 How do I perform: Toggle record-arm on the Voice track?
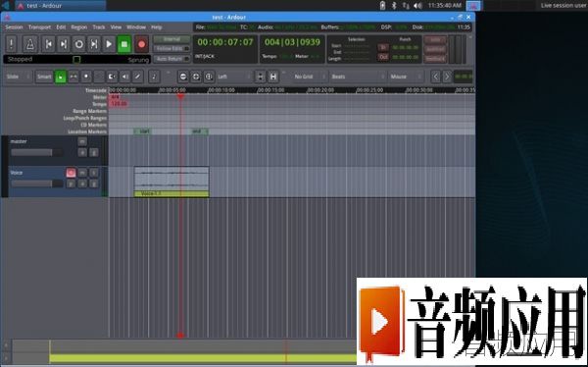(71, 173)
